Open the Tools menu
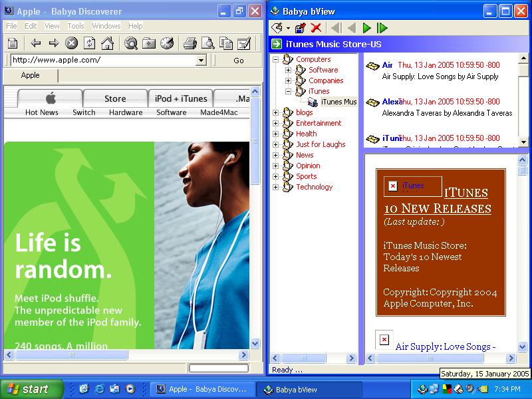 (76, 26)
